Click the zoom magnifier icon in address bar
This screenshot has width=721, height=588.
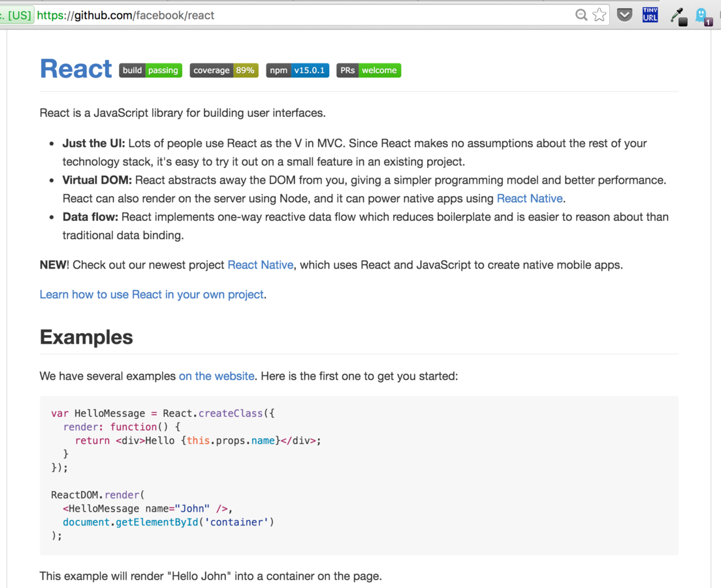tap(581, 15)
